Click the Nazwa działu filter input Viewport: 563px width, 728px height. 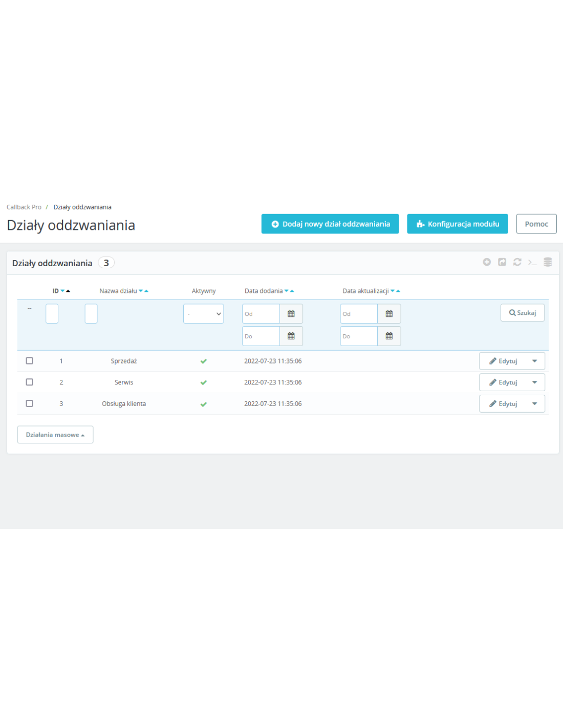coord(91,314)
